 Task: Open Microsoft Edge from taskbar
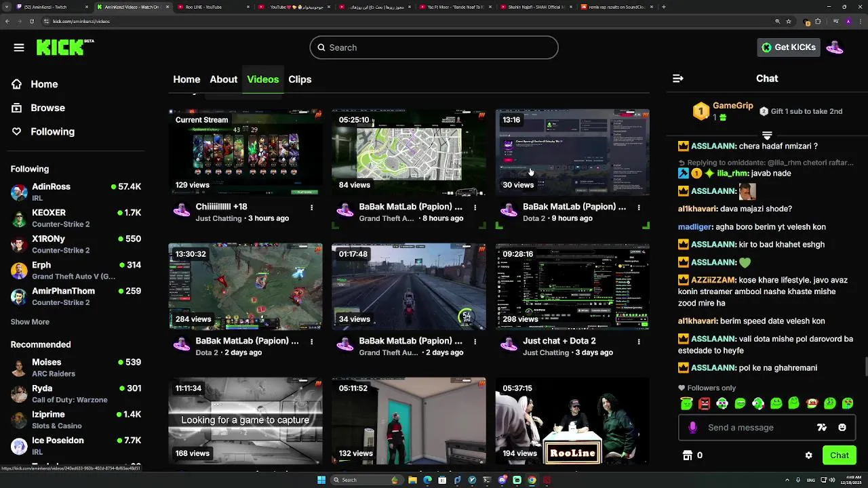pos(427,480)
